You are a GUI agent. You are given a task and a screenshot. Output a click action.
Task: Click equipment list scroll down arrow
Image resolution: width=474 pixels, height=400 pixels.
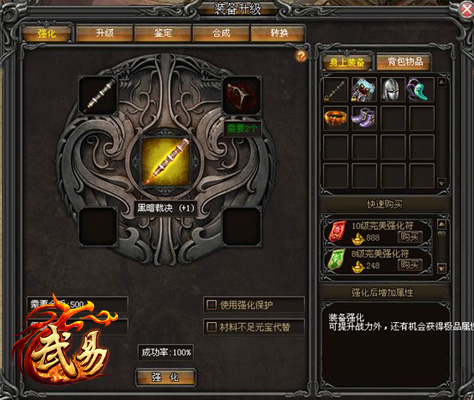pos(442,183)
